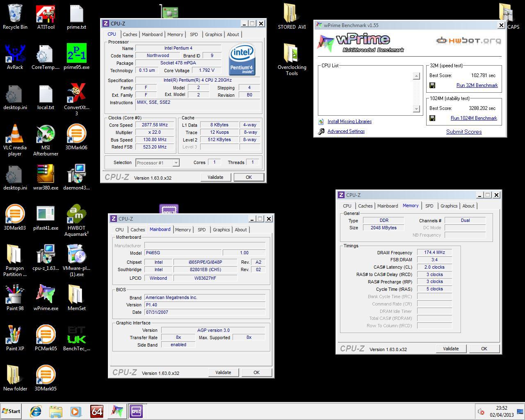Click CPU List scrollbar down arrow
The width and height of the screenshot is (525, 420).
click(416, 109)
